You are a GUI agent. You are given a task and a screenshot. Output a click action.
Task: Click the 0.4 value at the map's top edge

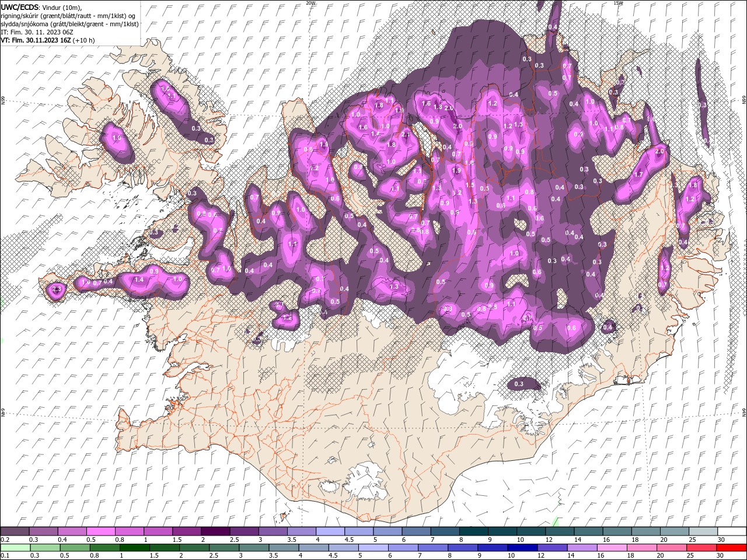coord(553,27)
